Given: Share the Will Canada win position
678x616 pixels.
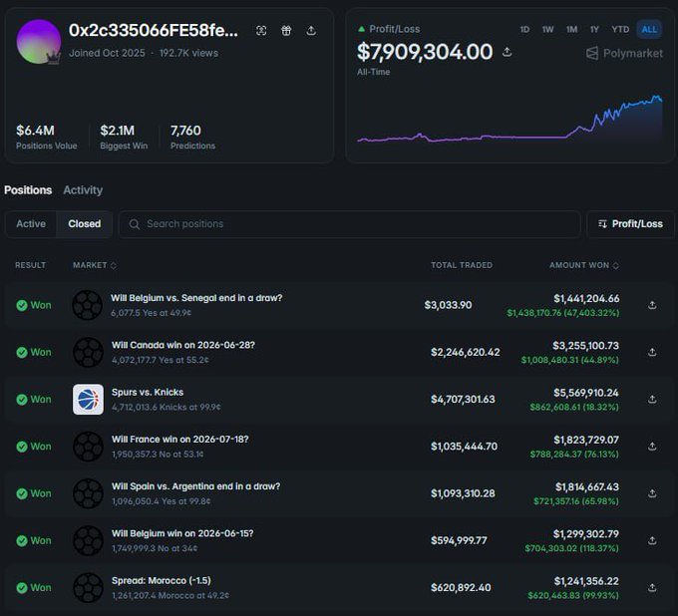Looking at the screenshot, I should click(652, 352).
